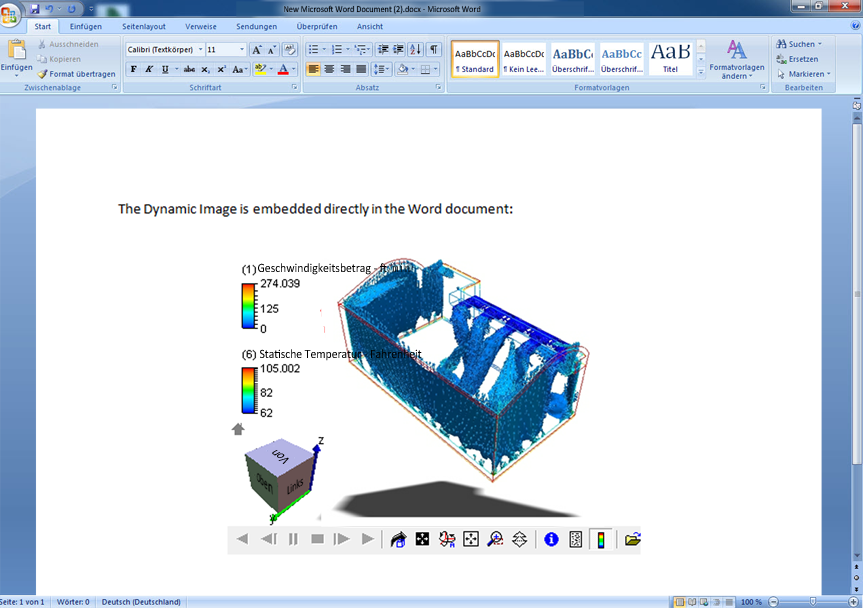
Task: Toggle superscript formatting
Action: pos(221,69)
